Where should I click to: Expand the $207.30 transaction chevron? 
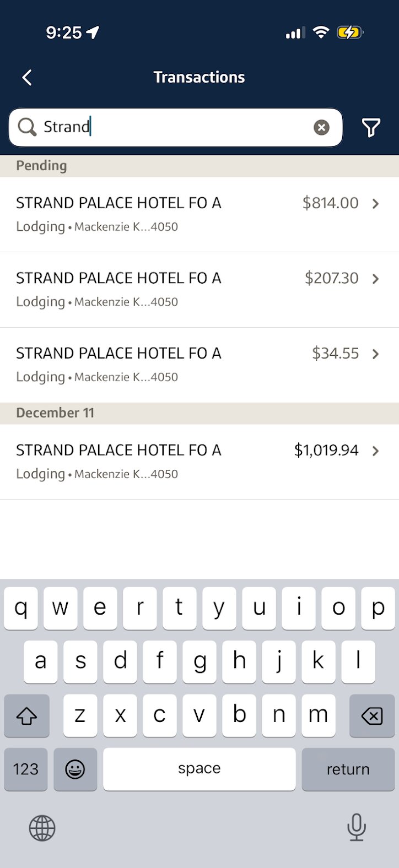pos(376,279)
